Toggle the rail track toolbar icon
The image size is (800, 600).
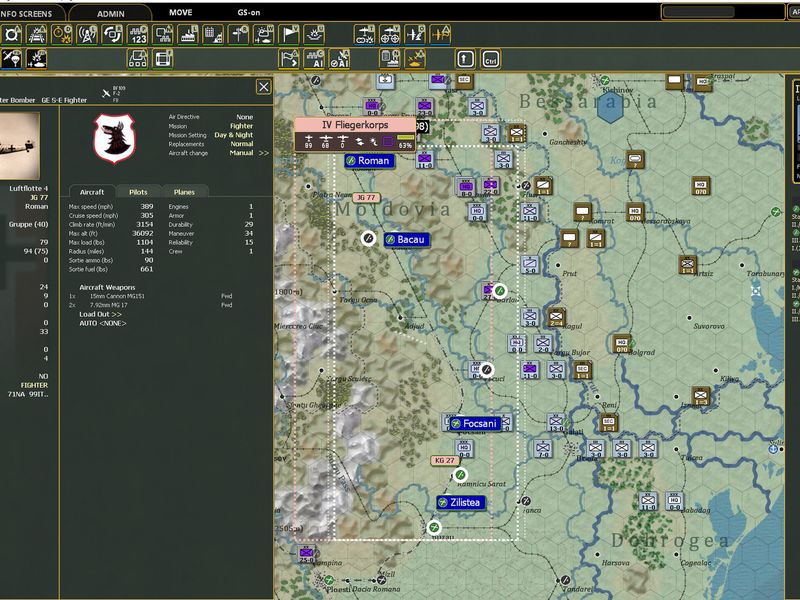(37, 35)
